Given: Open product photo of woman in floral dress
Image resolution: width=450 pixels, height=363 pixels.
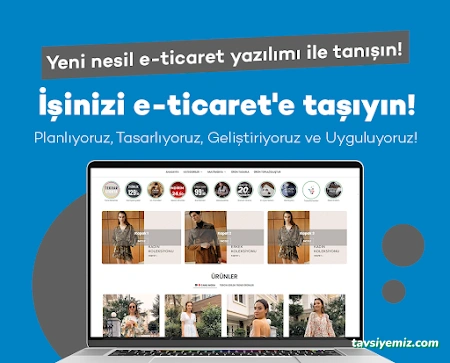Looking at the screenshot, I should [317, 315].
